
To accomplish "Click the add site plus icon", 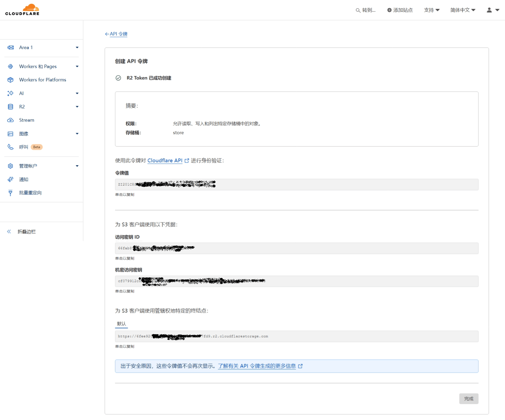I will point(389,10).
